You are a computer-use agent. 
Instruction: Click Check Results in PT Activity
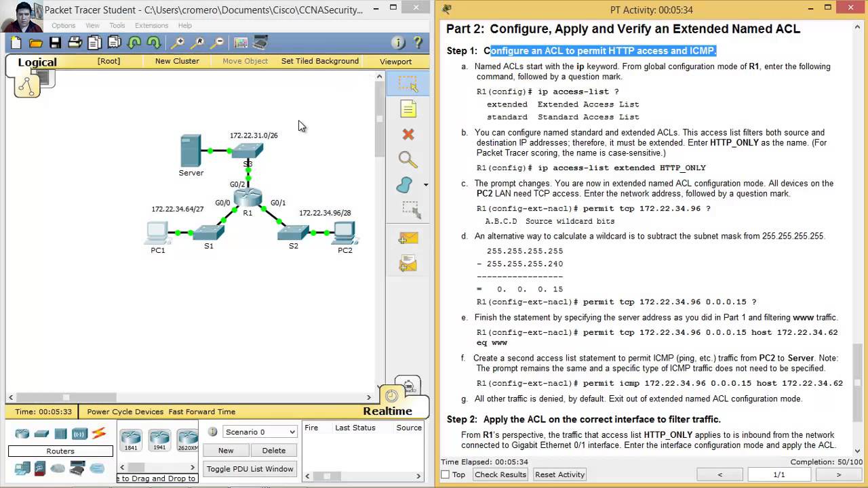point(501,474)
